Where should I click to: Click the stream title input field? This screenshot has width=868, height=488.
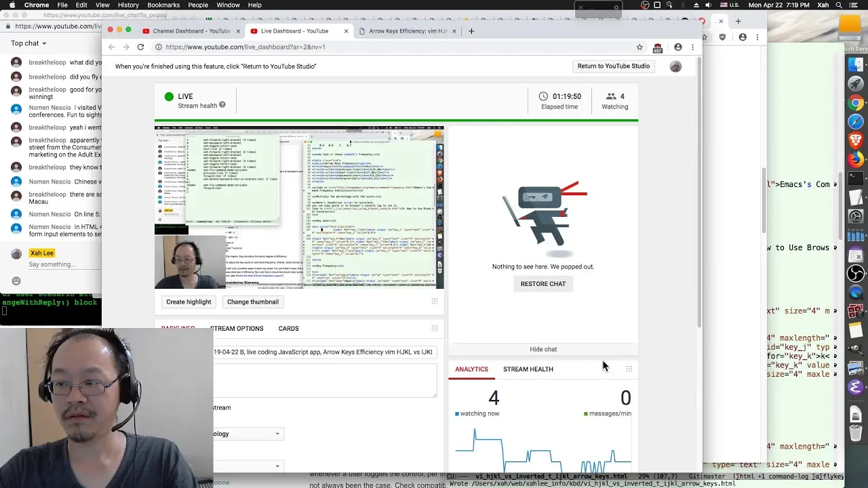point(325,352)
